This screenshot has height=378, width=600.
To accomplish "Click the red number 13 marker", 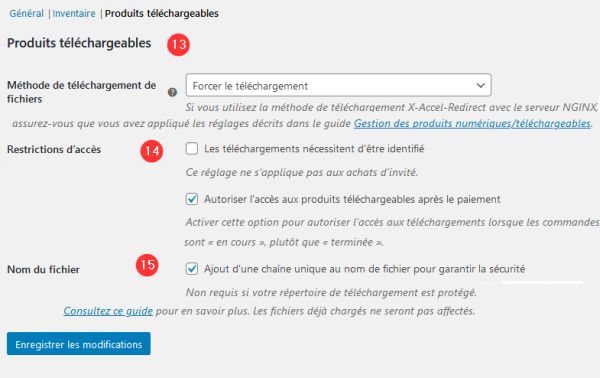I will [x=178, y=45].
